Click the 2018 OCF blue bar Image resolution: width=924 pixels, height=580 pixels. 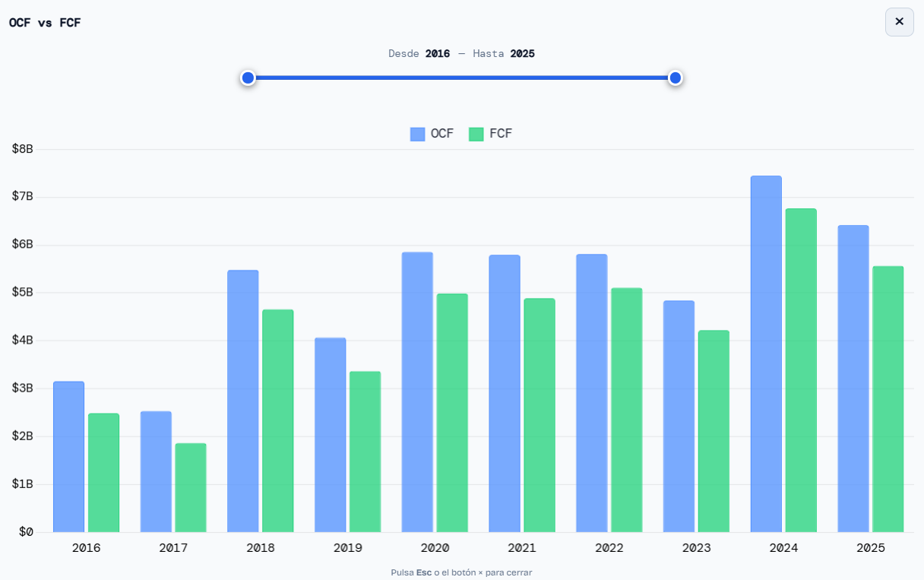click(x=243, y=401)
